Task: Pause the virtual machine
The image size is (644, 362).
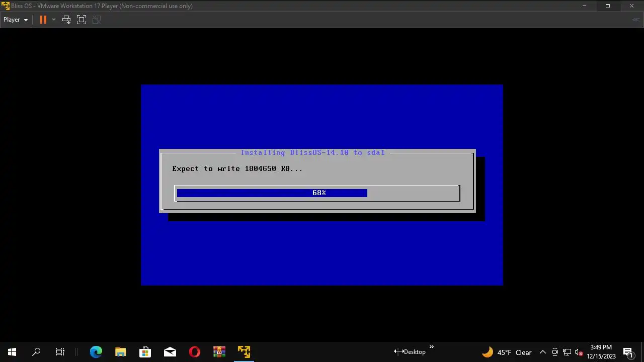Action: 43,20
